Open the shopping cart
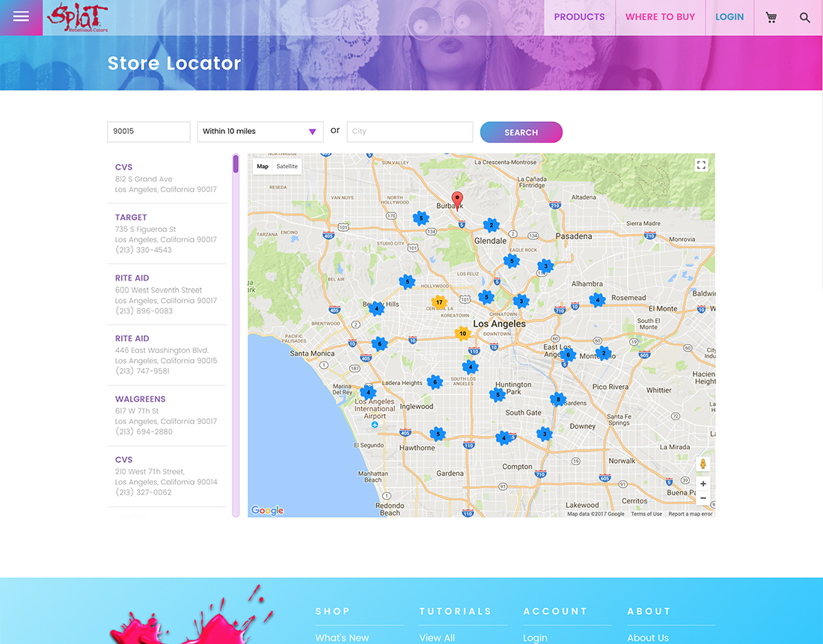Viewport: 823px width, 644px height. (771, 17)
